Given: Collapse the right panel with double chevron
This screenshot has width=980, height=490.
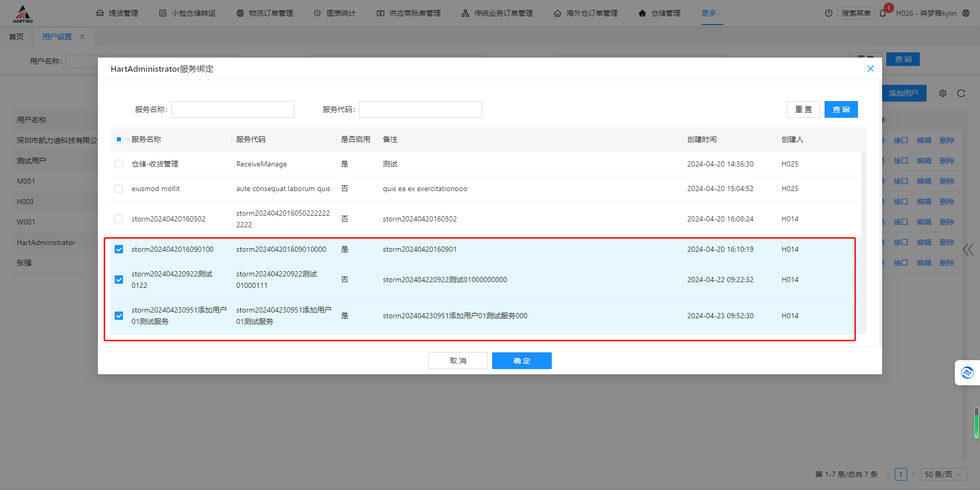Looking at the screenshot, I should [x=968, y=250].
